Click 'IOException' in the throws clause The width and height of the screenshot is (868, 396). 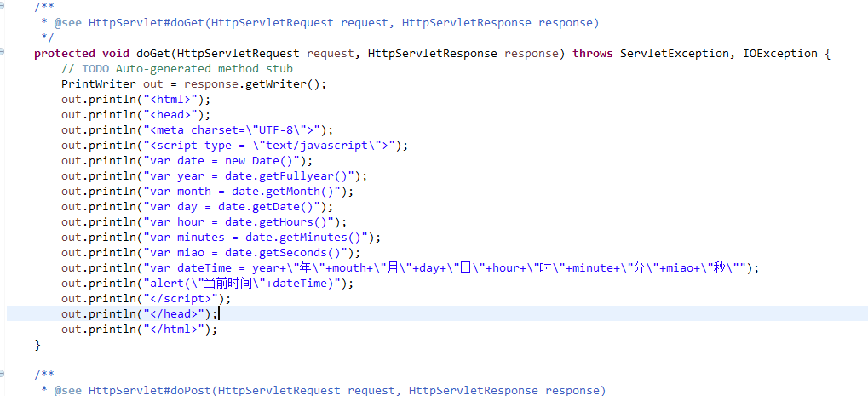(780, 54)
